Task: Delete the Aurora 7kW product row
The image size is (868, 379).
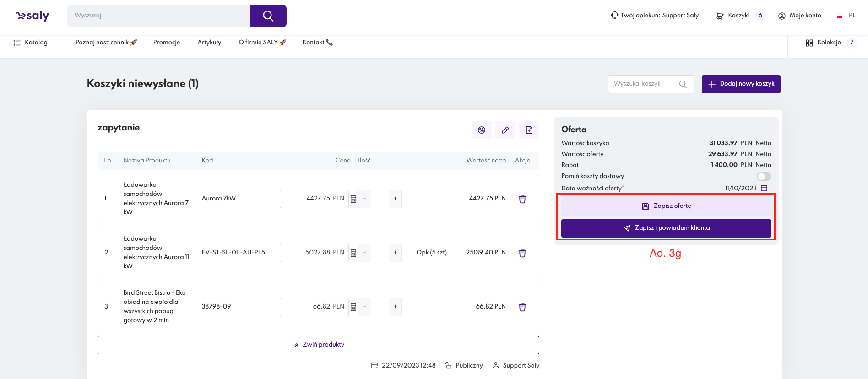Action: tap(522, 199)
